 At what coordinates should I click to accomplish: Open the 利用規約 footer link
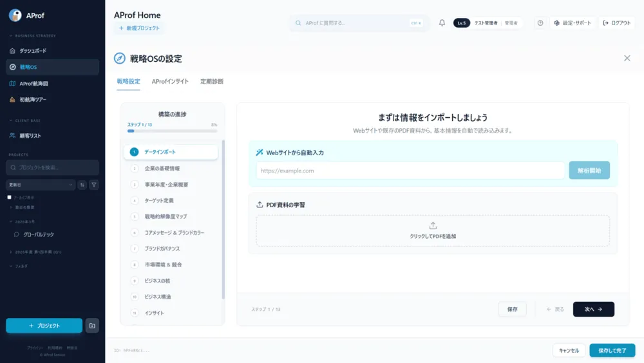tap(55, 348)
